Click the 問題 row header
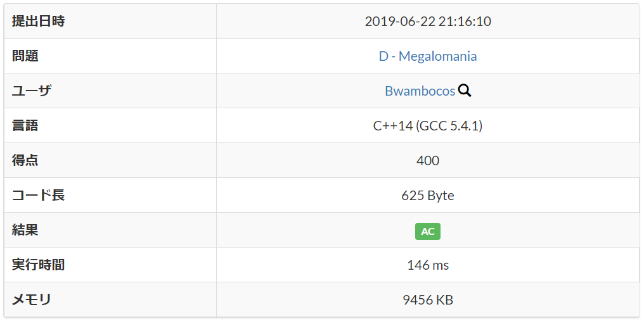 tap(25, 56)
